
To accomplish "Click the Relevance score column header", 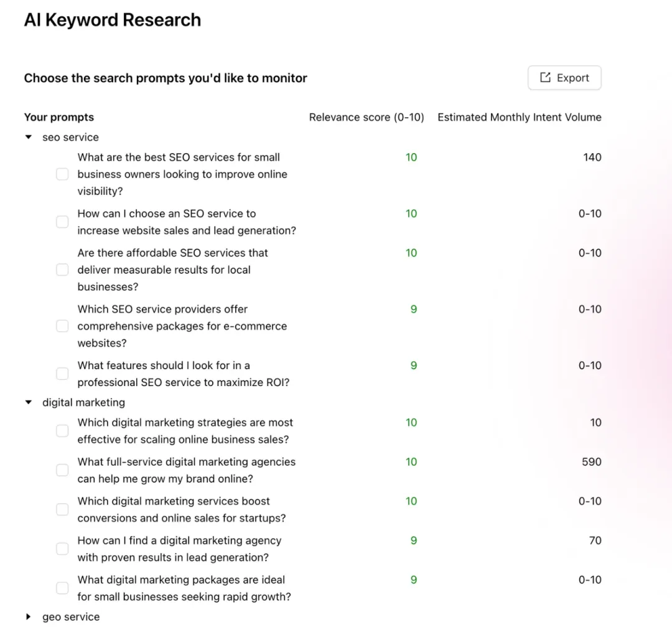I will coord(366,117).
